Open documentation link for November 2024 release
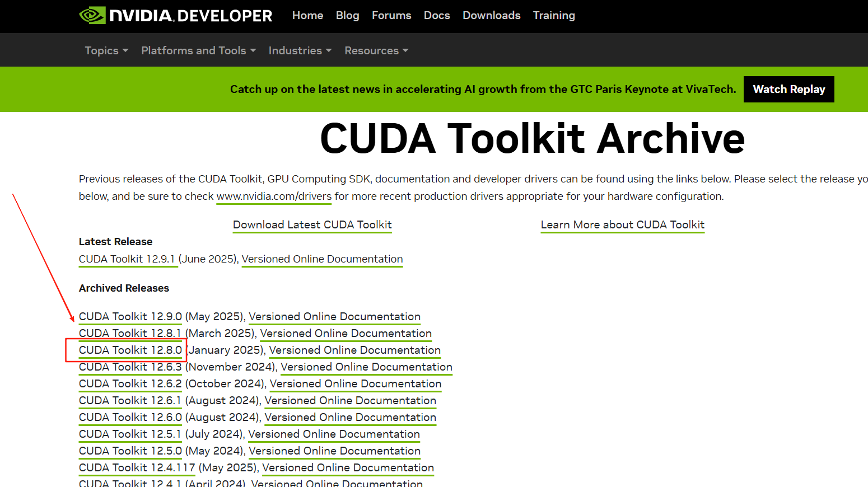This screenshot has width=868, height=487. 366,367
